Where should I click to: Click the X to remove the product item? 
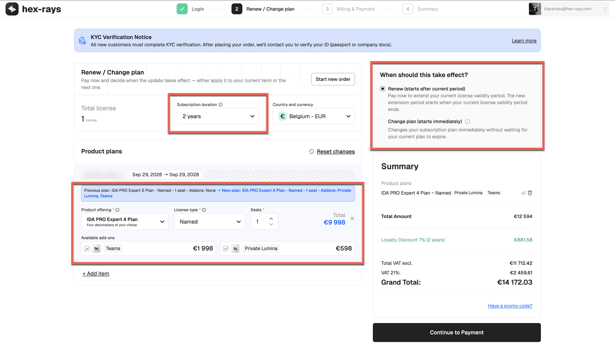click(352, 218)
